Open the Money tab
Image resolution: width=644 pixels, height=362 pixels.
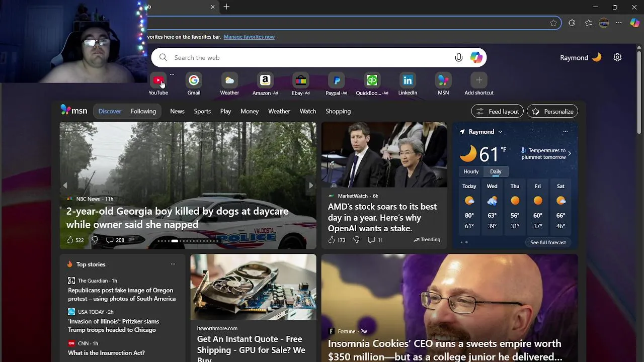tap(250, 111)
